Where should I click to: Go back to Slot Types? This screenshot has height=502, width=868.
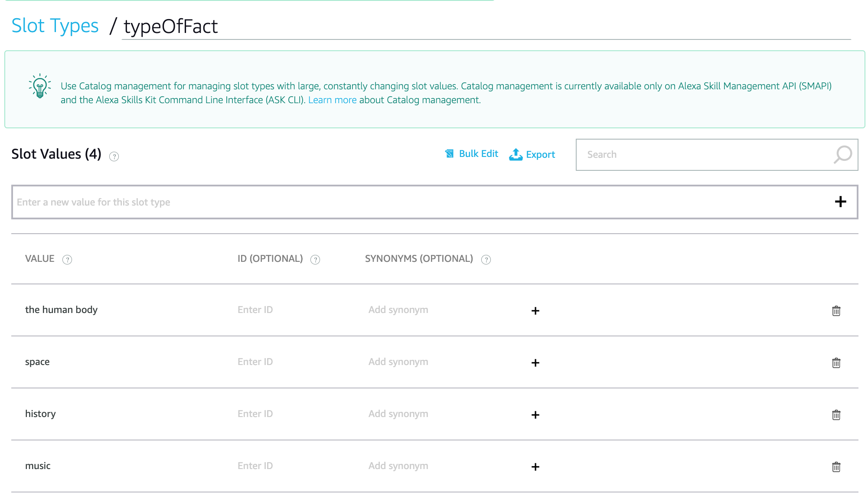point(55,26)
